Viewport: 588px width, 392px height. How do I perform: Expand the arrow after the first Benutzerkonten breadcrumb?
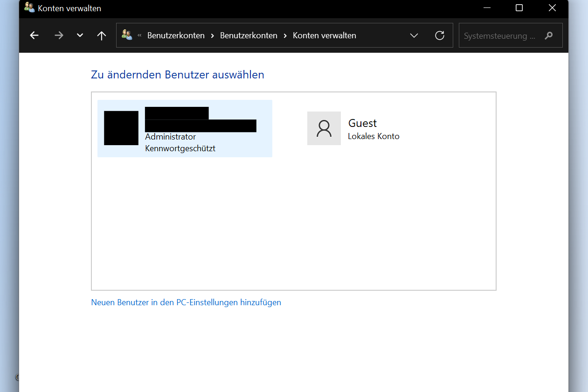tap(212, 35)
